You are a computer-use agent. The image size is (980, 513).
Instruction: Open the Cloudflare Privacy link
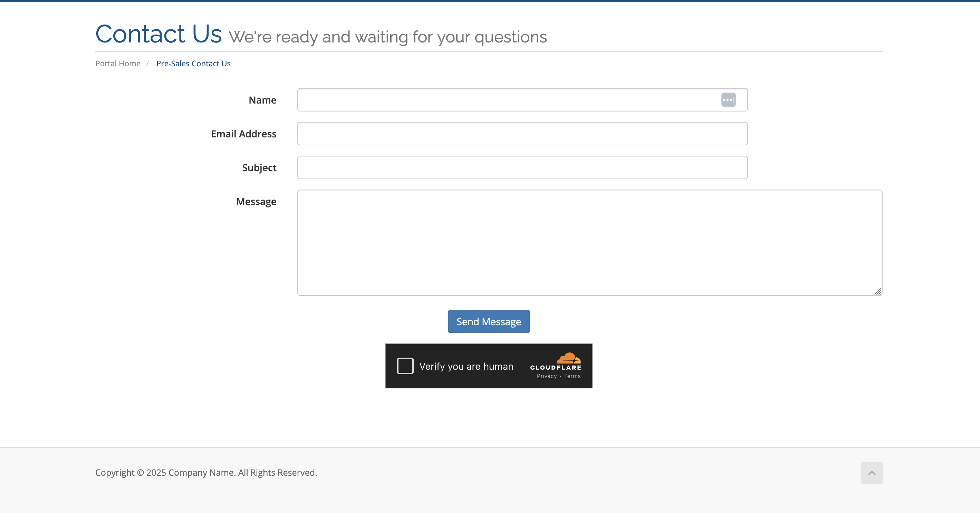(546, 376)
